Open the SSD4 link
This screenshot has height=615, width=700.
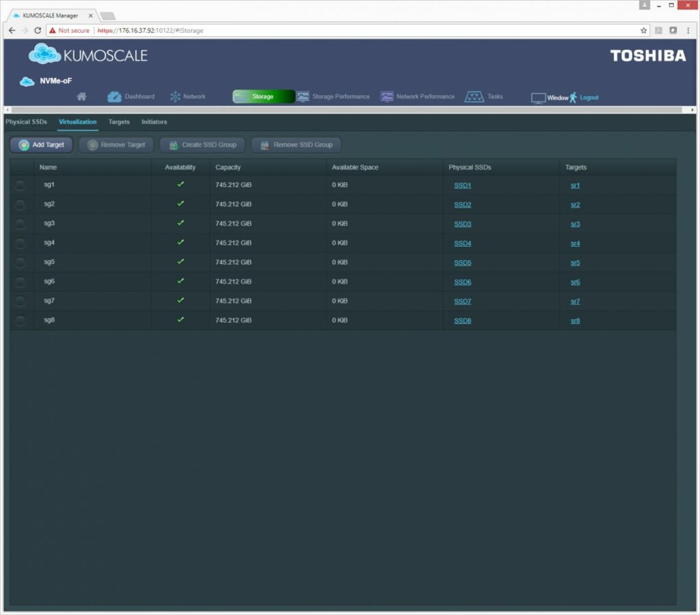pos(463,243)
